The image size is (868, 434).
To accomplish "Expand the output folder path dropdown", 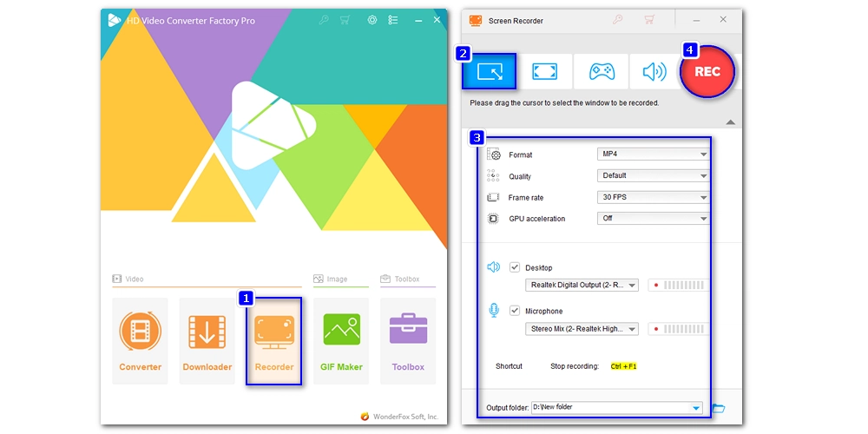I will [696, 408].
